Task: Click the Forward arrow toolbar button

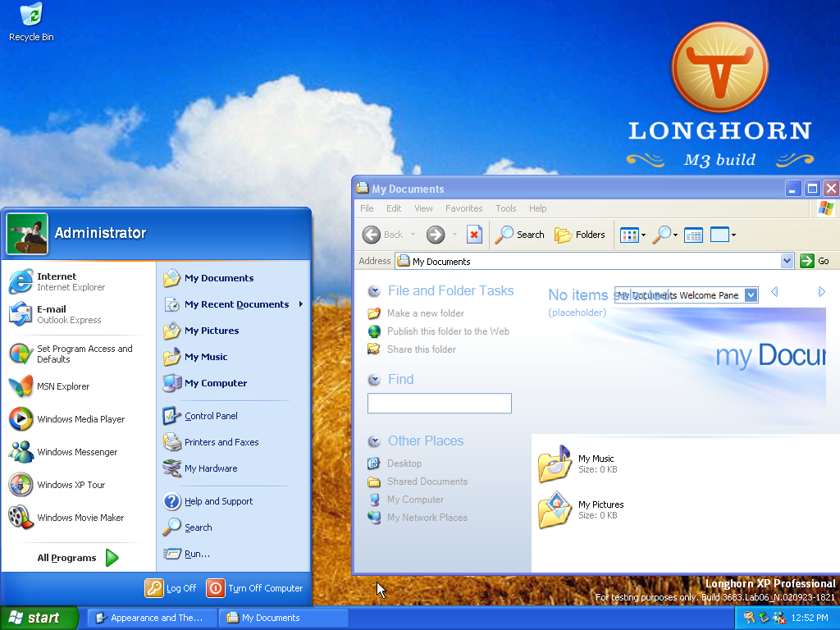Action: (x=436, y=235)
